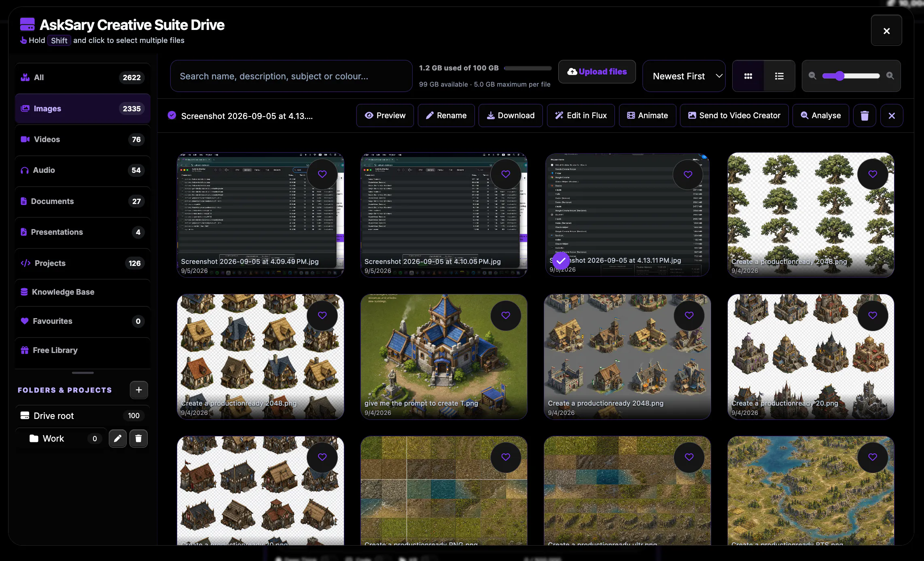Adjust the thumbnail size slider

tap(851, 76)
